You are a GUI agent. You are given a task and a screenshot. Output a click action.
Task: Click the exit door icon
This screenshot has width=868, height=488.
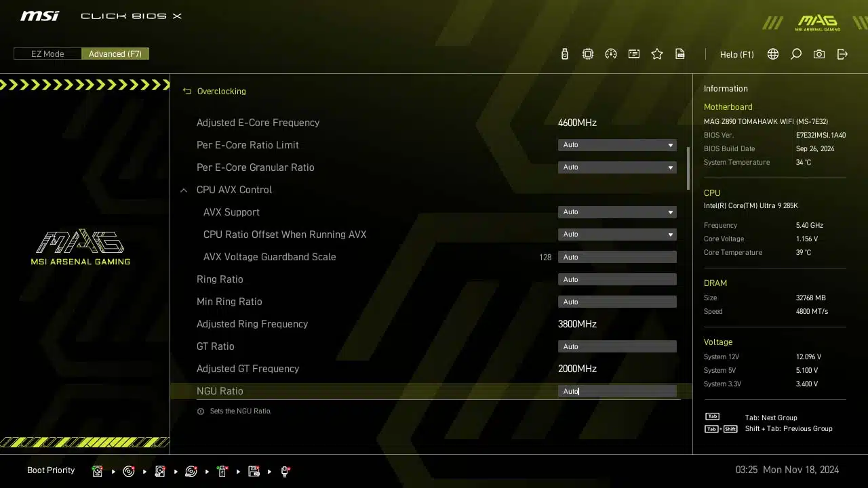842,54
